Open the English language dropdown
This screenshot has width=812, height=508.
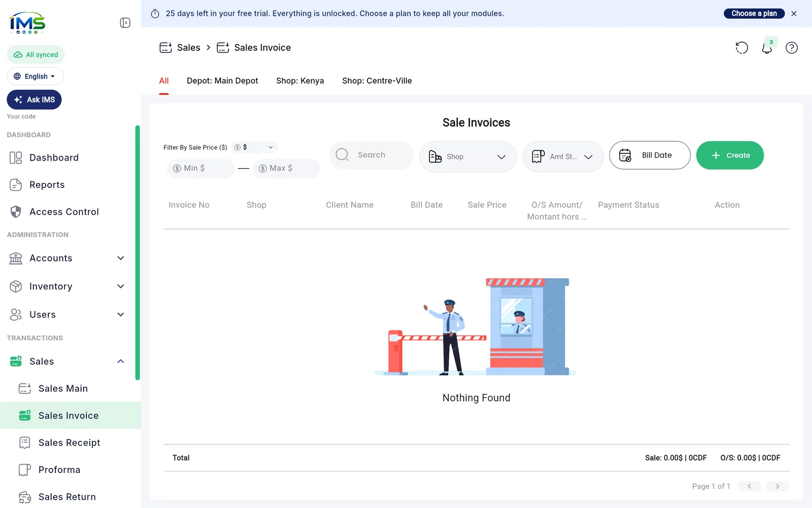pyautogui.click(x=36, y=77)
